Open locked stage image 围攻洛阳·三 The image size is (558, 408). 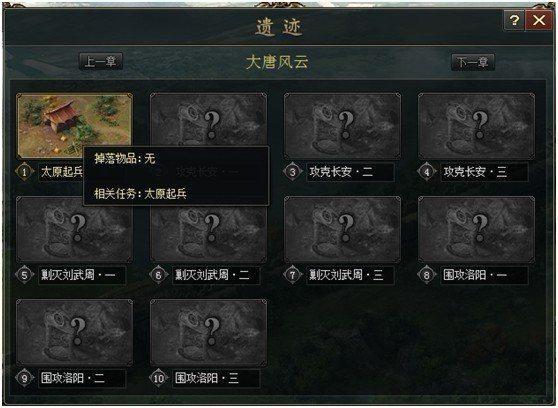click(209, 332)
